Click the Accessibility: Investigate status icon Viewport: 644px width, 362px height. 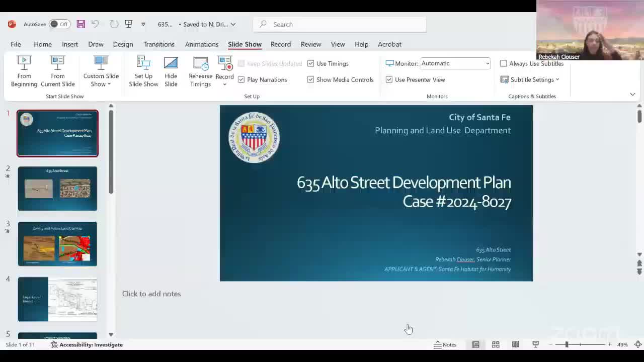(x=54, y=344)
